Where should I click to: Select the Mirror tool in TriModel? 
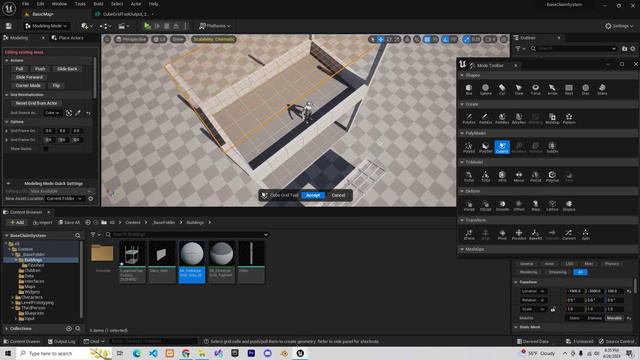(519, 177)
